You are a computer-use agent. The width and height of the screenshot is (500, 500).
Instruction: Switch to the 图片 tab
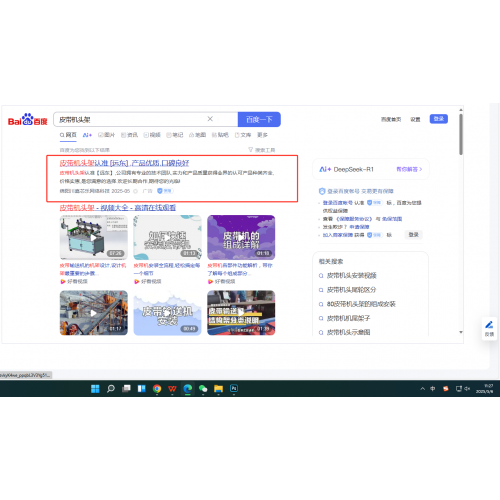106,135
